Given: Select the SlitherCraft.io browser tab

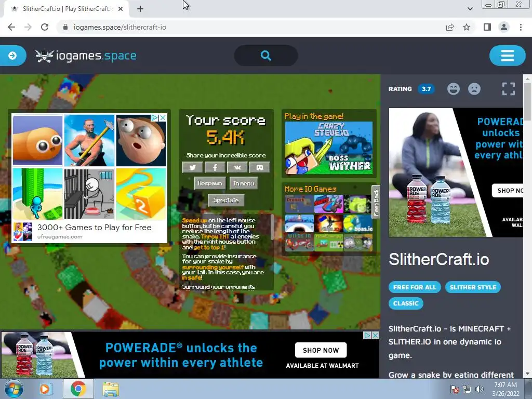Looking at the screenshot, I should [66, 9].
